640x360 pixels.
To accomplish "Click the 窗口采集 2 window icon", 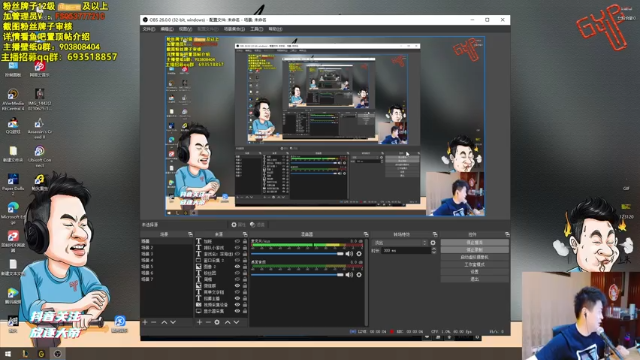I will [x=199, y=260].
